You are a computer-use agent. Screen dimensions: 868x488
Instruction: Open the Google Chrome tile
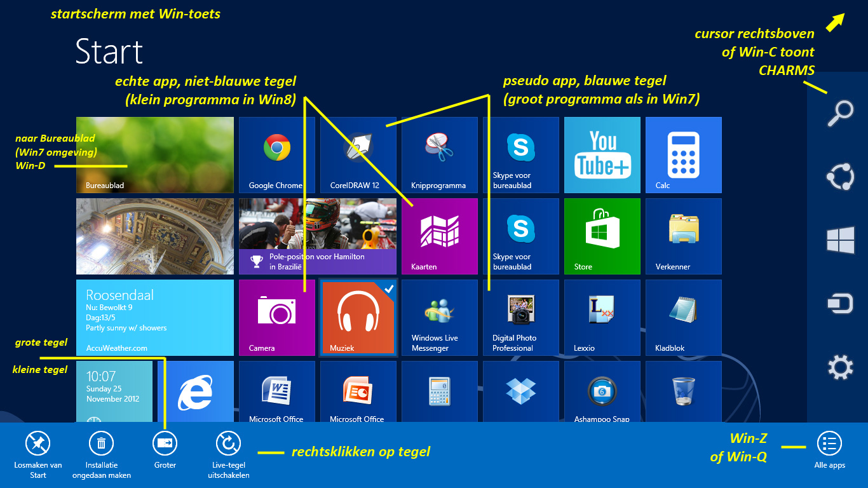coord(276,155)
